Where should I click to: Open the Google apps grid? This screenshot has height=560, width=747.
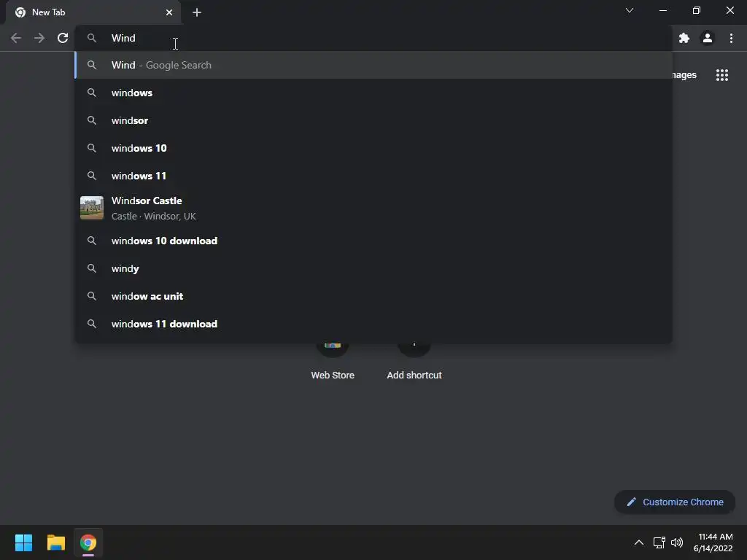point(722,75)
